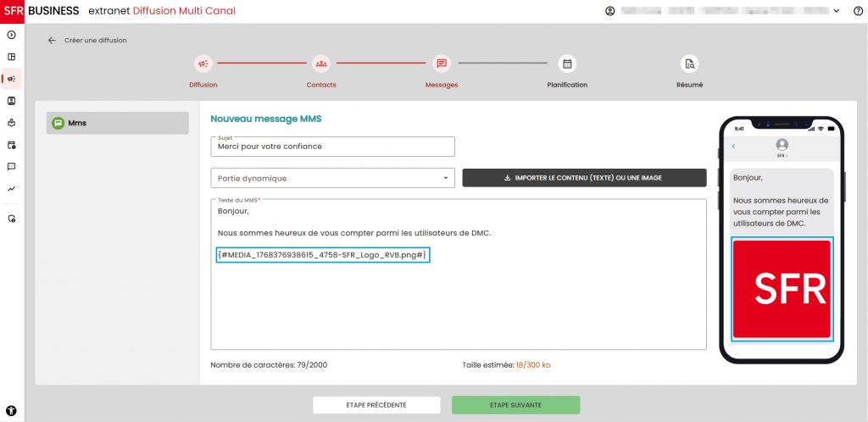Viewport: 868px width, 422px height.
Task: Click into the Sujet input field
Action: [332, 147]
